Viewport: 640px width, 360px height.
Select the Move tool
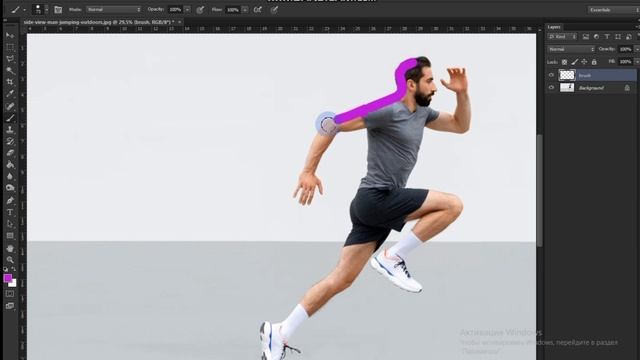click(10, 36)
